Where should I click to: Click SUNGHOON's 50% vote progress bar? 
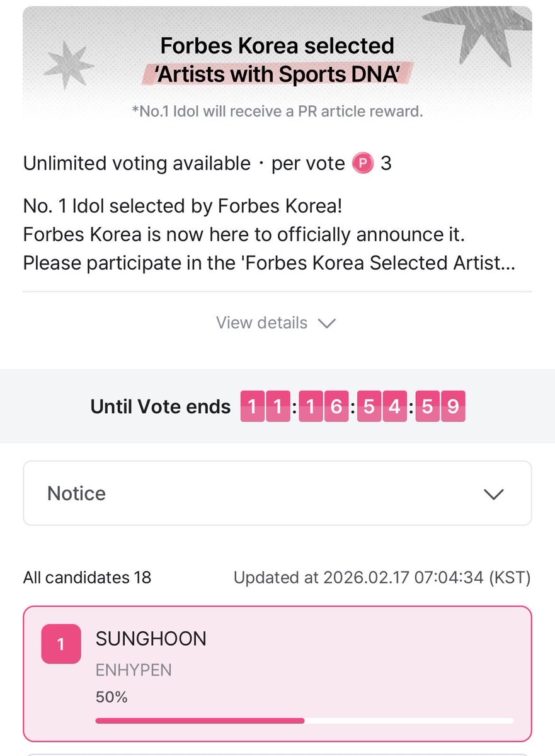click(x=304, y=721)
